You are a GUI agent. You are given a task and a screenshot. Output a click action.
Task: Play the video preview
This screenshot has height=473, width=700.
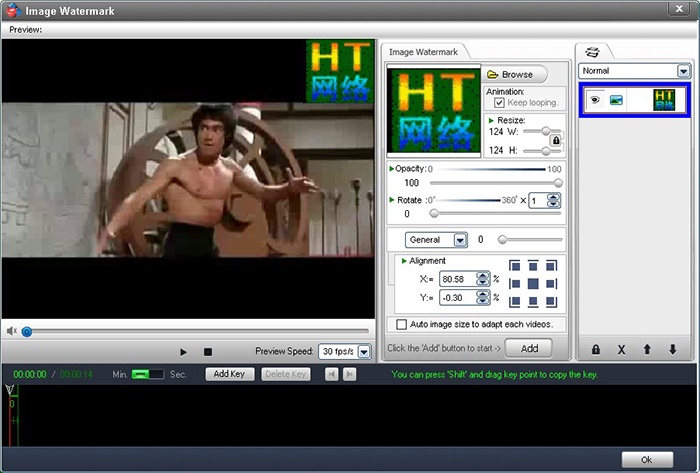point(183,352)
